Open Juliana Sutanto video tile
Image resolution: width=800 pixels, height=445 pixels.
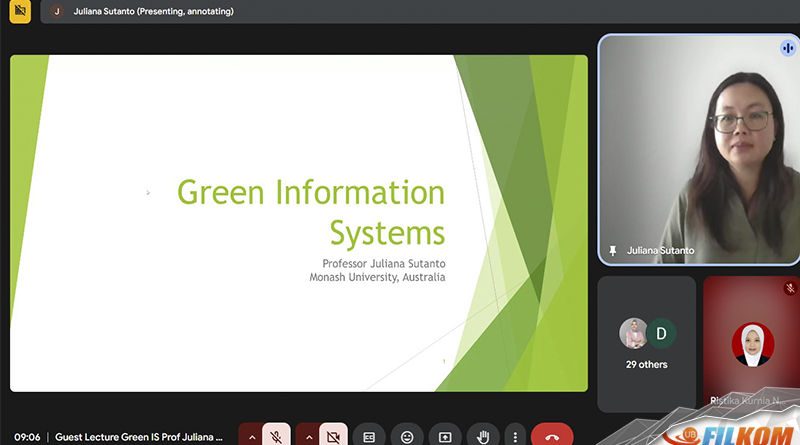coord(698,150)
